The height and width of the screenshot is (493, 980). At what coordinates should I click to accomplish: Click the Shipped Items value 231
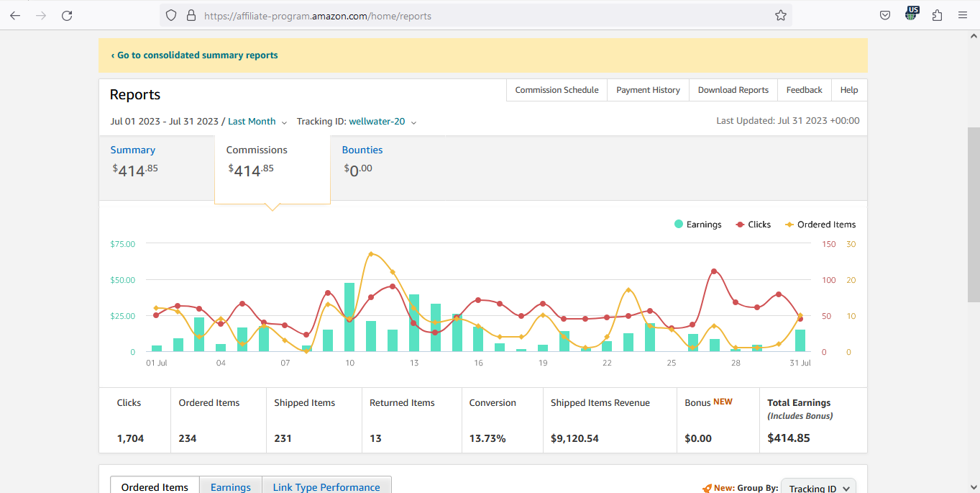(283, 438)
